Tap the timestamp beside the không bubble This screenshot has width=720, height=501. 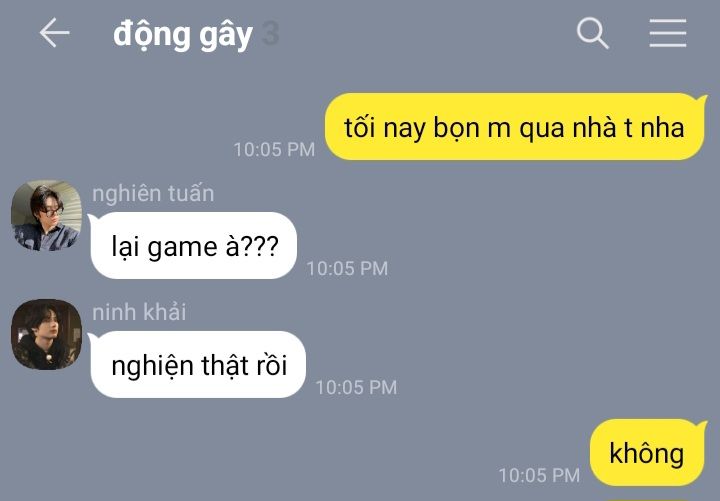click(539, 475)
